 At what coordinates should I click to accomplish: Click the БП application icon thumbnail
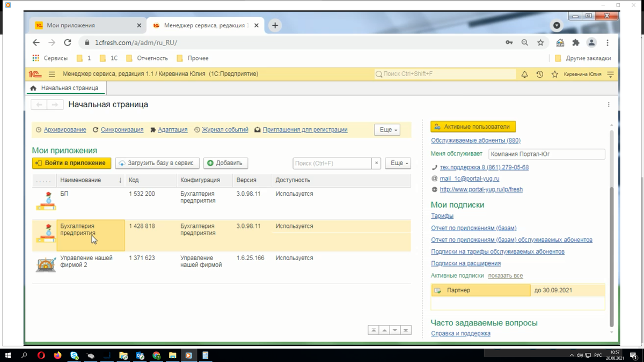(x=46, y=201)
